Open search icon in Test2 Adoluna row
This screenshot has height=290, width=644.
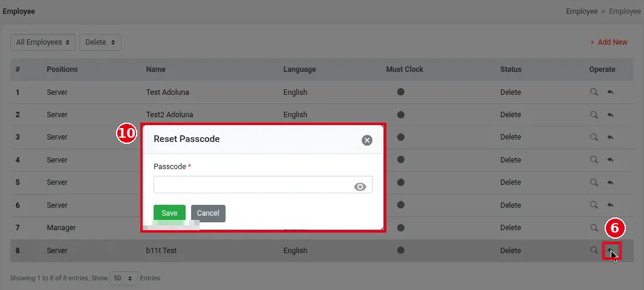pyautogui.click(x=593, y=114)
